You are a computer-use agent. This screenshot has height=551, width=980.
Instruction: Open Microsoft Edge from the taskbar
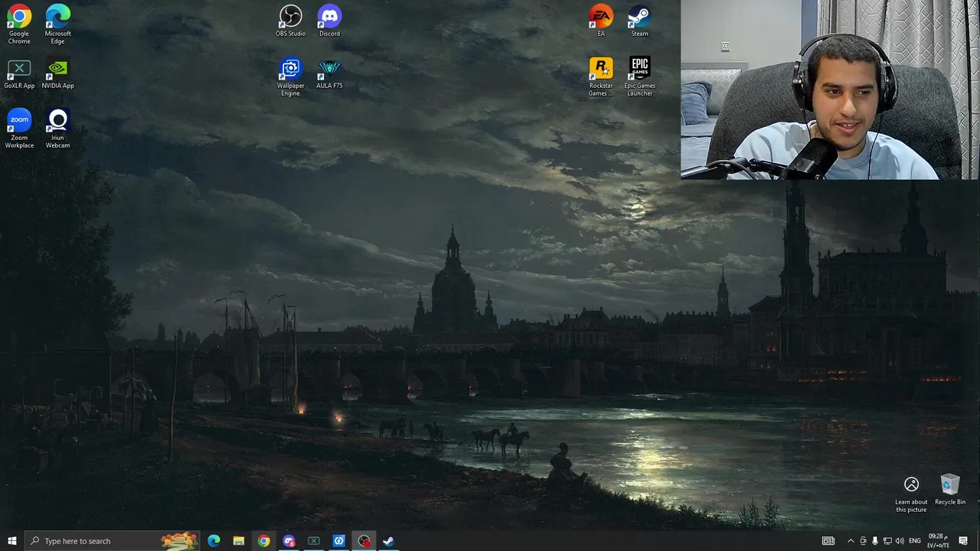click(214, 541)
